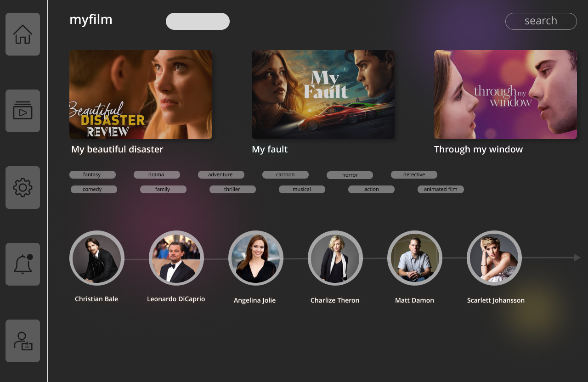The width and height of the screenshot is (588, 382).
Task: Open the Home icon in the sidebar
Action: [23, 34]
